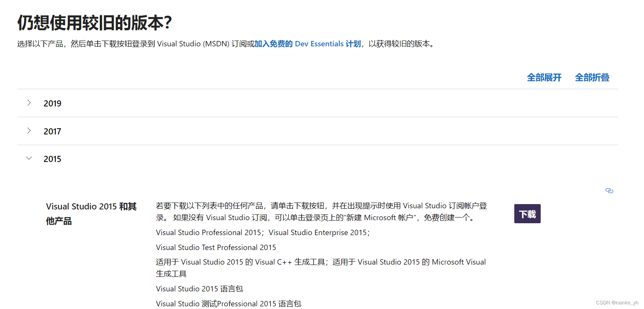Select the 2015 heading text

tap(52, 159)
